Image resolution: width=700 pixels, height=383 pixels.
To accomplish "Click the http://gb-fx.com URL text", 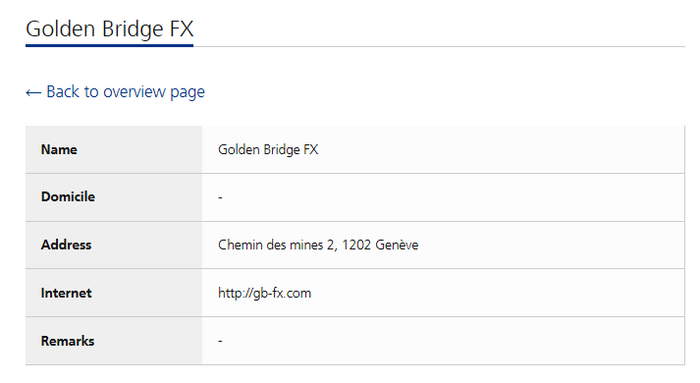I will pyautogui.click(x=264, y=293).
